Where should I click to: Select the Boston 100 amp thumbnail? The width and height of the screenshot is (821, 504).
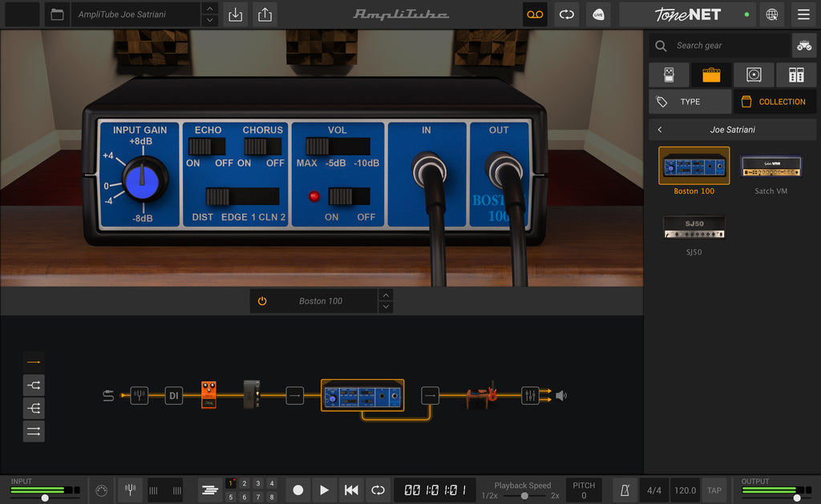click(x=694, y=166)
